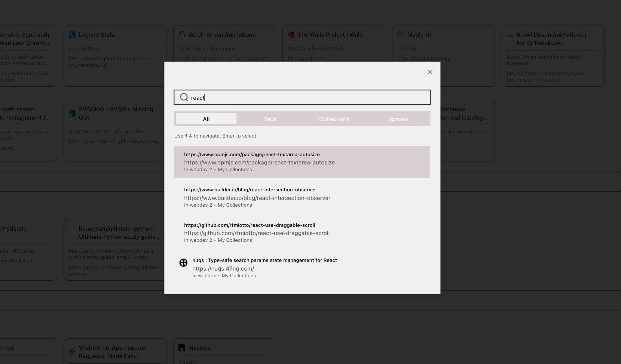This screenshot has width=621, height=364.
Task: Click the github.com/huangsam/ultimate-python URL
Action: 114,271
